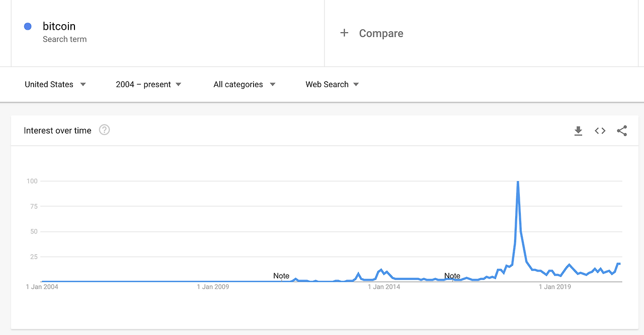
Task: Click the second Note marker near 2016
Action: tap(452, 276)
